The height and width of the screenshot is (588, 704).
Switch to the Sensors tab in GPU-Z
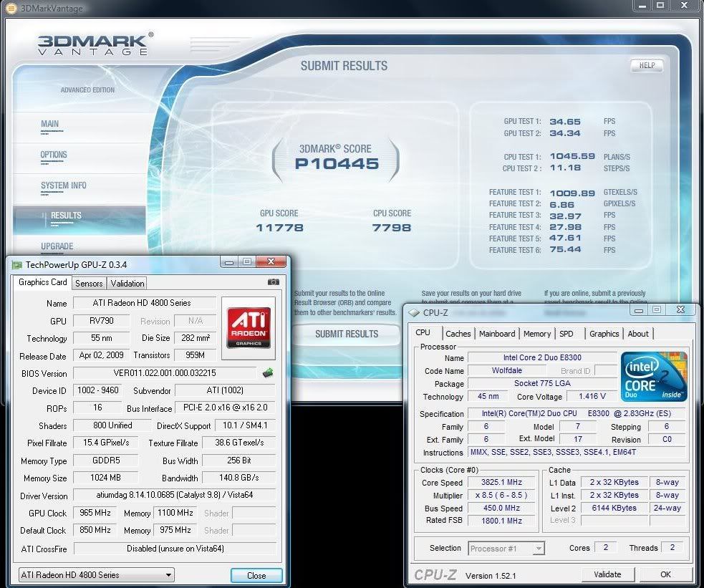tap(89, 283)
